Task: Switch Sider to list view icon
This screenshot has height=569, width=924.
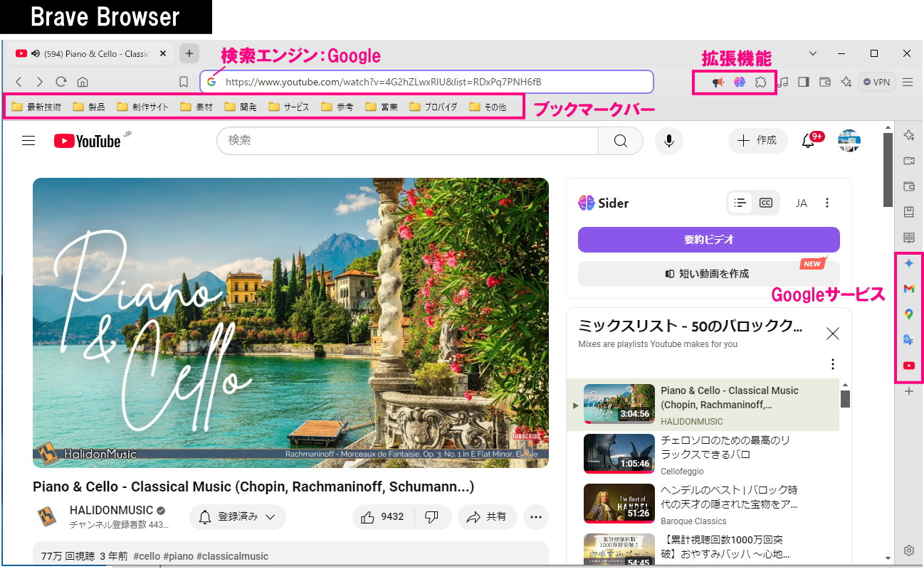Action: pos(741,203)
